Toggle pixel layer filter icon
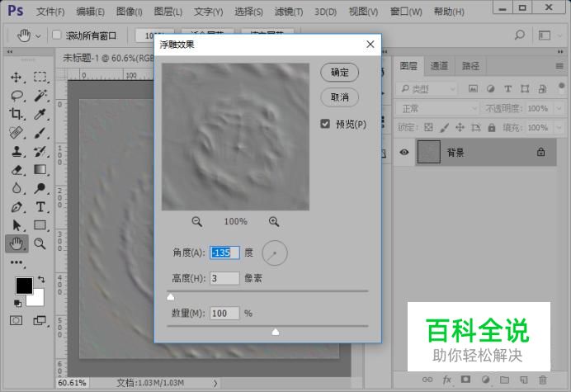Screen dimensions: 571x392 (473, 88)
